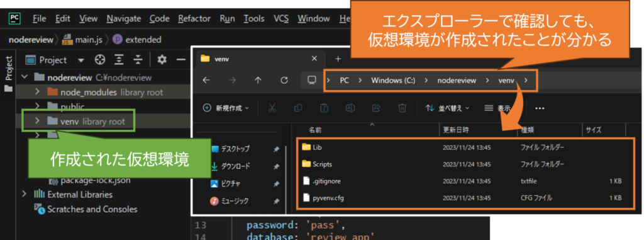The width and height of the screenshot is (644, 240).
Task: Hide the Project tool window with minus icon
Action: (x=181, y=60)
